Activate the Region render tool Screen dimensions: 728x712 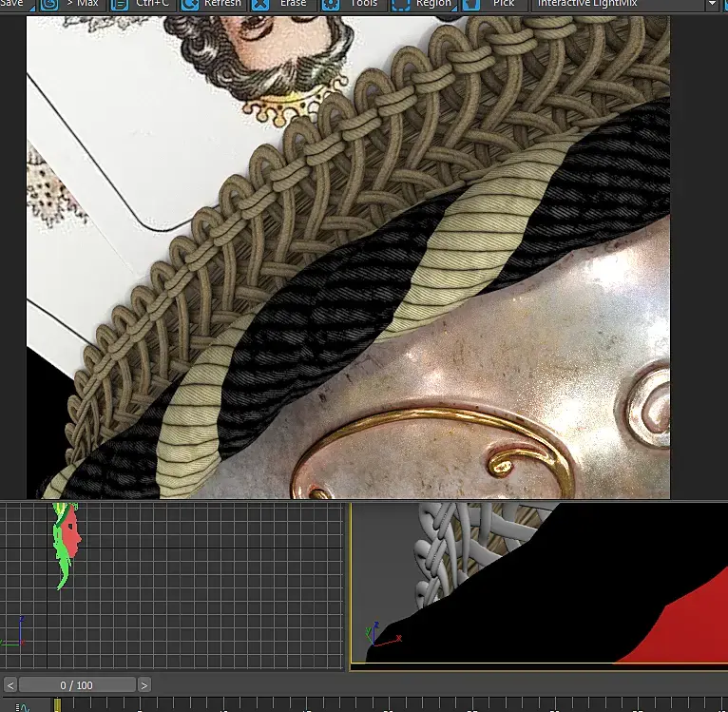[423, 5]
